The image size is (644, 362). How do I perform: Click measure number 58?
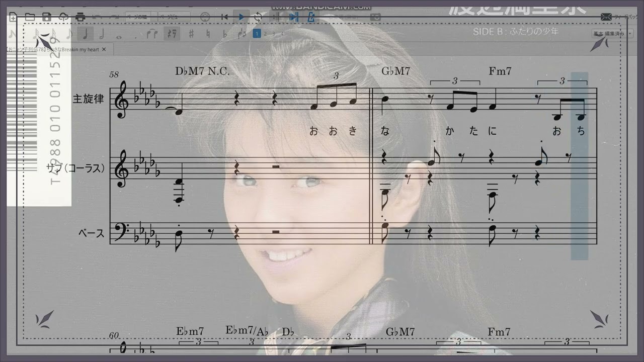pos(114,74)
